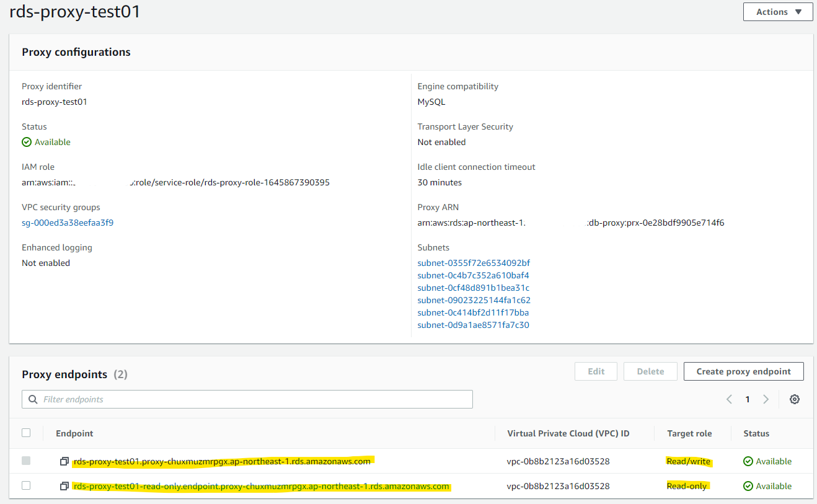
Task: Click the Edit button above the endpoints table
Action: [x=596, y=371]
